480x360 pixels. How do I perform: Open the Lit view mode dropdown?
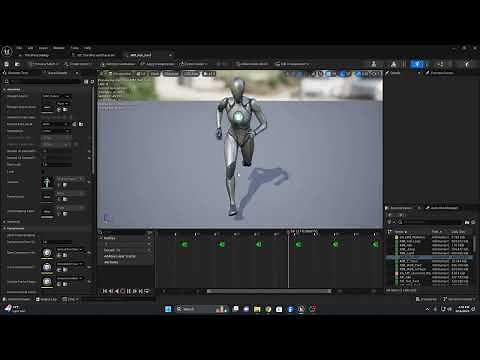141,74
